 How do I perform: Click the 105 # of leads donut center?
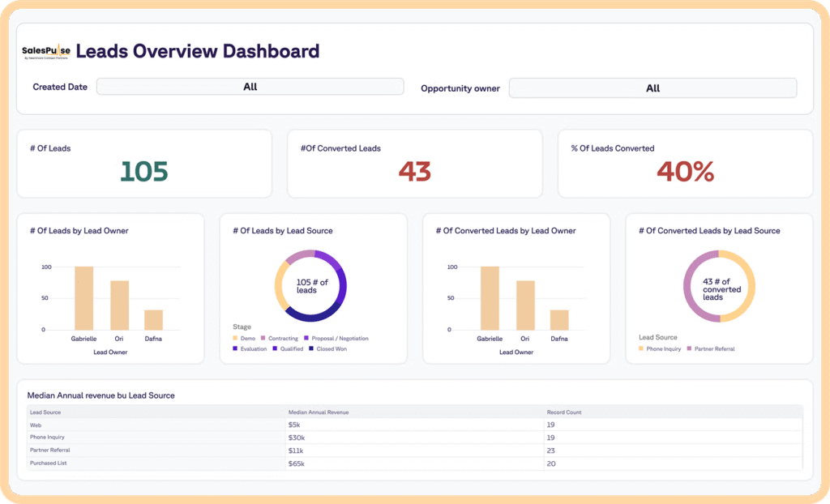[x=311, y=286]
